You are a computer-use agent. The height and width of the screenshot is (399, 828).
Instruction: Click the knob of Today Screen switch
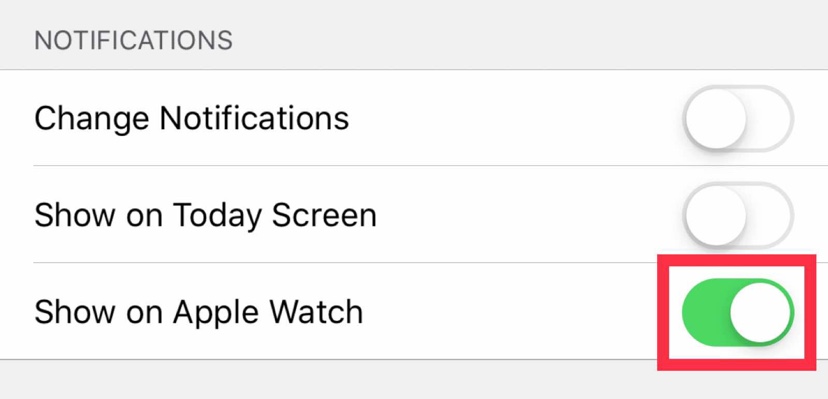point(715,214)
